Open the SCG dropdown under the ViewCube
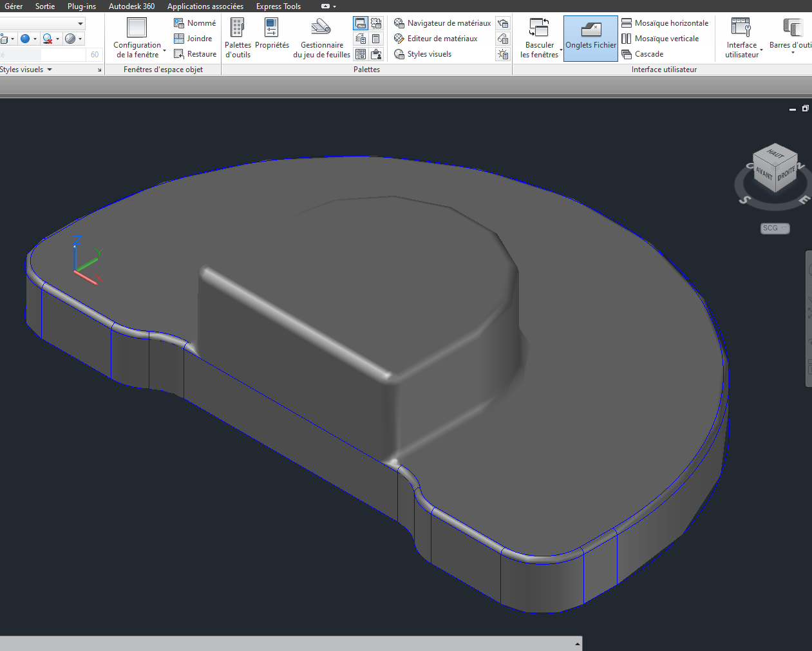The width and height of the screenshot is (812, 651). (775, 229)
